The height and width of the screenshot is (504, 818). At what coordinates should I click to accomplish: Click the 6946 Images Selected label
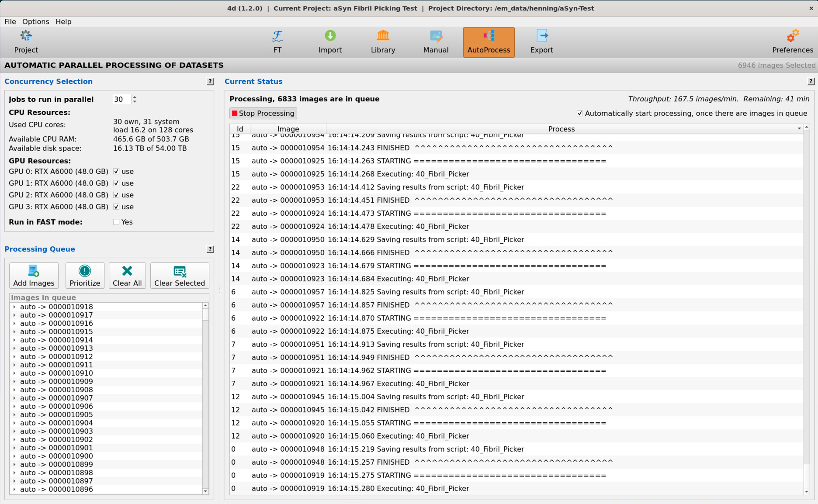(776, 65)
